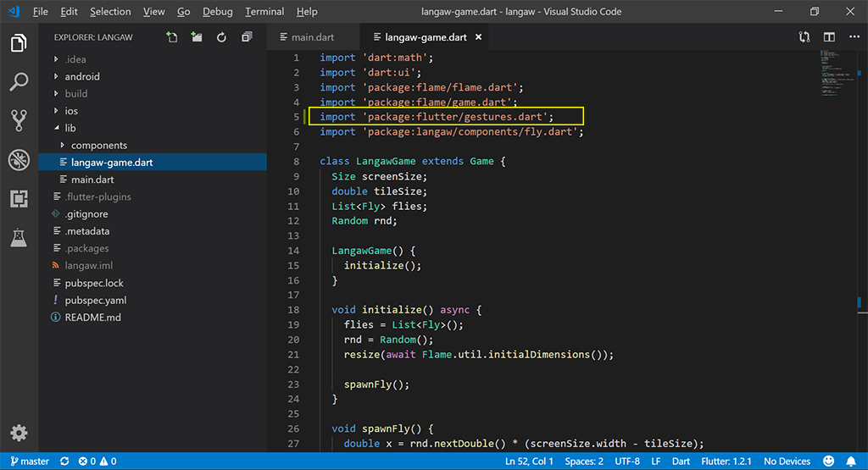Split the editor to the right
Screen dimensions: 868x470
[829, 37]
